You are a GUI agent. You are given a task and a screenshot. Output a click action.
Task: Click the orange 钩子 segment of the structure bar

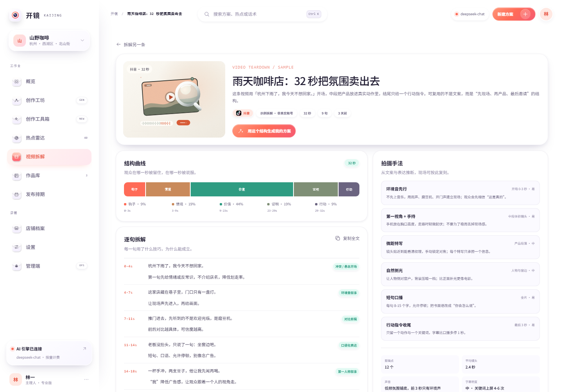pyautogui.click(x=135, y=189)
